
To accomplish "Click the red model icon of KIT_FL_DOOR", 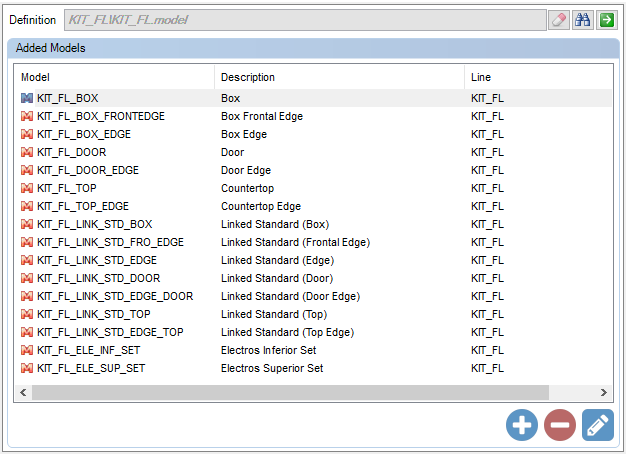I will (27, 152).
